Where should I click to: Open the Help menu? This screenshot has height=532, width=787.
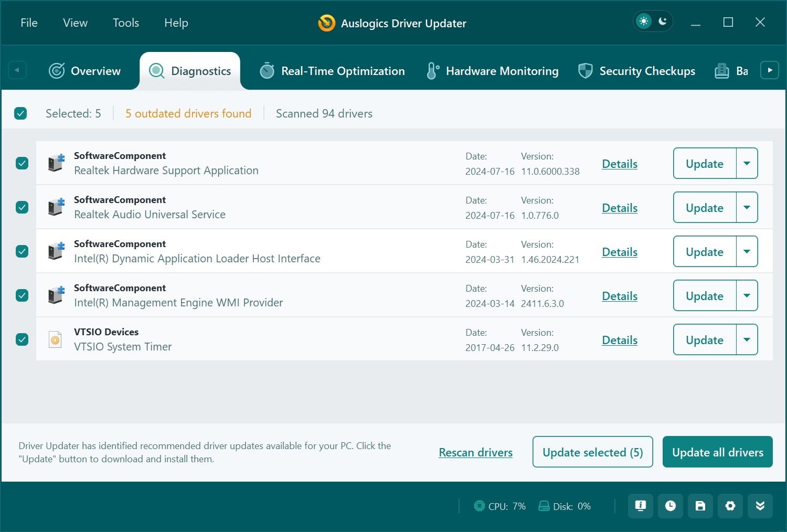(x=176, y=23)
